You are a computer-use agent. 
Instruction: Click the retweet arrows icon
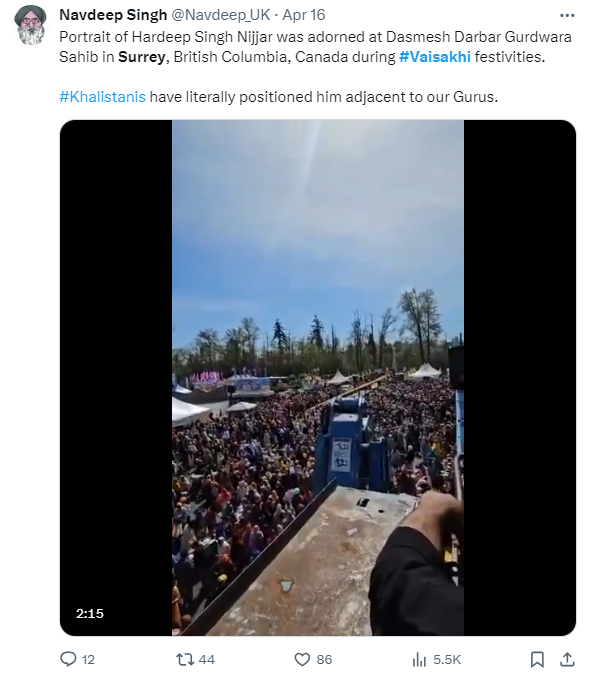click(185, 659)
